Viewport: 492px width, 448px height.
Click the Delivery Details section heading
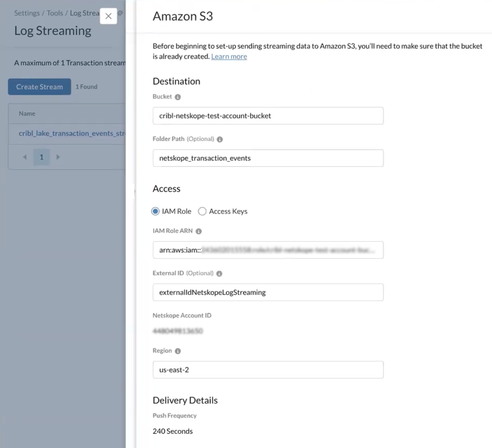(x=185, y=401)
